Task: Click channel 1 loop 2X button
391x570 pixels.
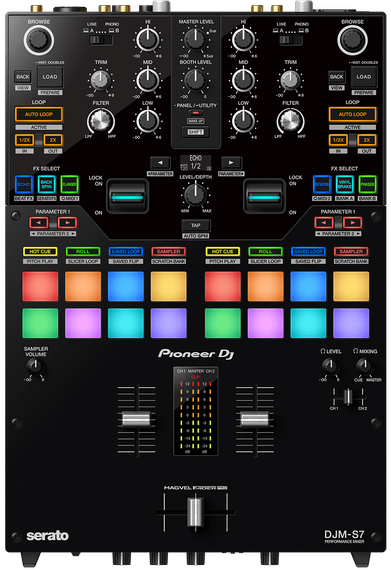Action: [x=53, y=140]
